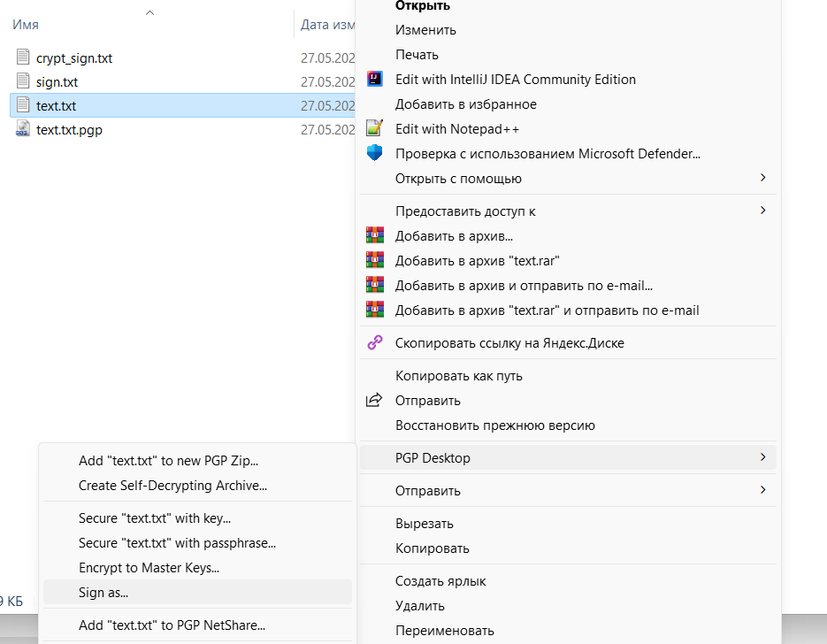This screenshot has width=827, height=644.
Task: Expand the PGP Desktop submenu arrow
Action: [x=762, y=456]
